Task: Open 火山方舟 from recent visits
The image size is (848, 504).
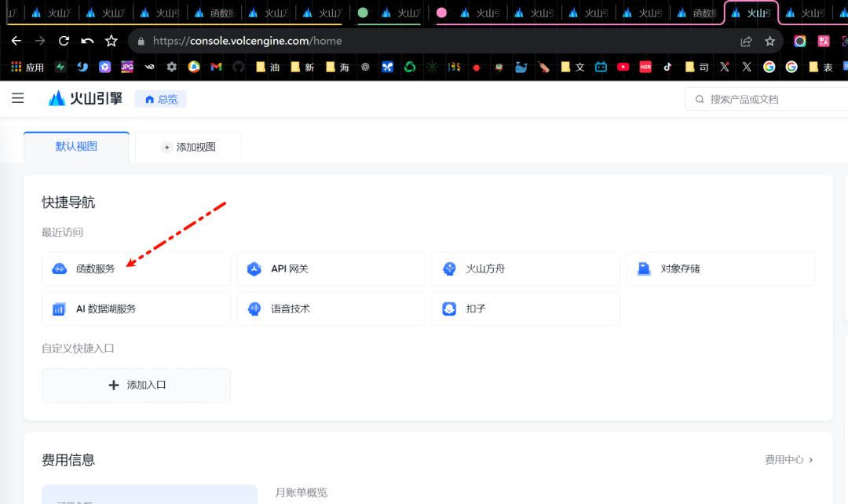Action: 525,268
